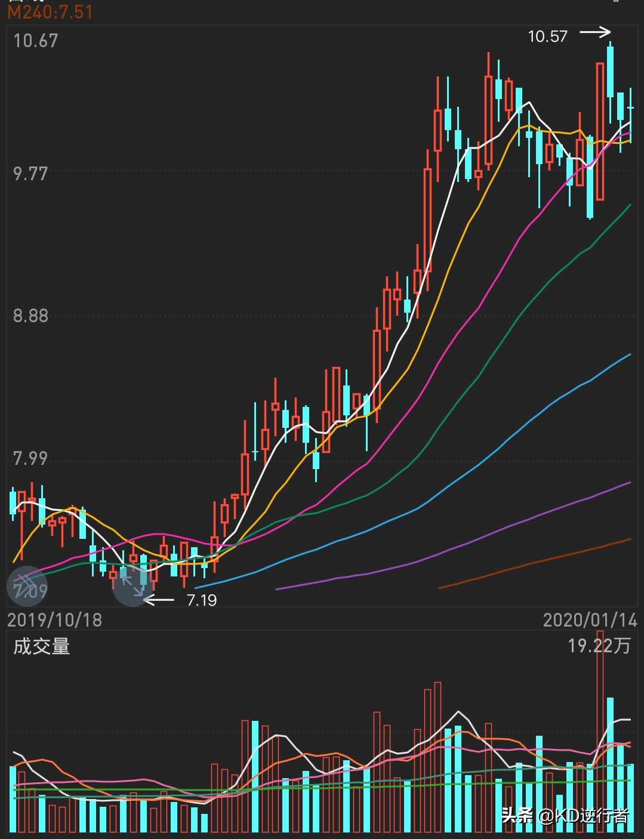644x839 pixels.
Task: Select the M240:7.51 moving average label
Action: click(x=50, y=12)
